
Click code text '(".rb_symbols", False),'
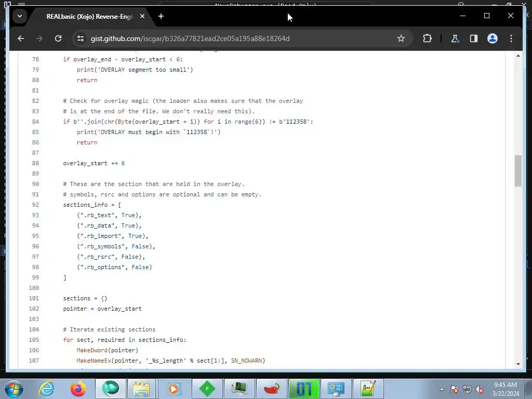116,246
